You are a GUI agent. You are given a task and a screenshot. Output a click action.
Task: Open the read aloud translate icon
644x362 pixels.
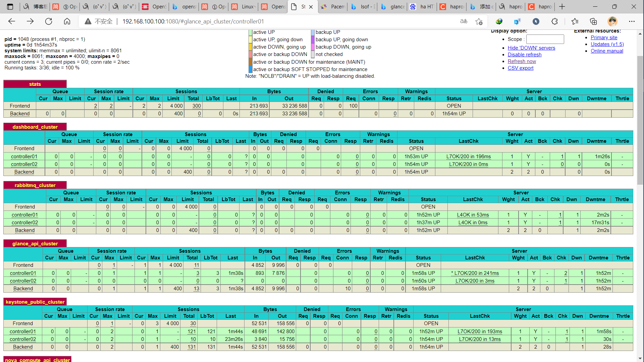464,21
